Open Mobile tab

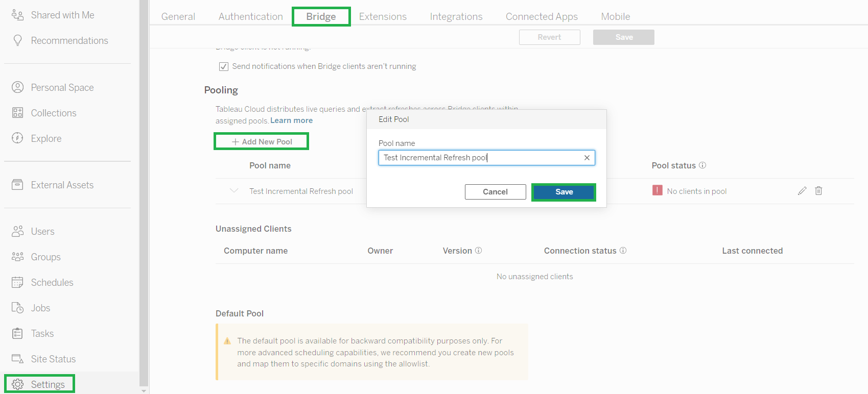click(x=616, y=16)
